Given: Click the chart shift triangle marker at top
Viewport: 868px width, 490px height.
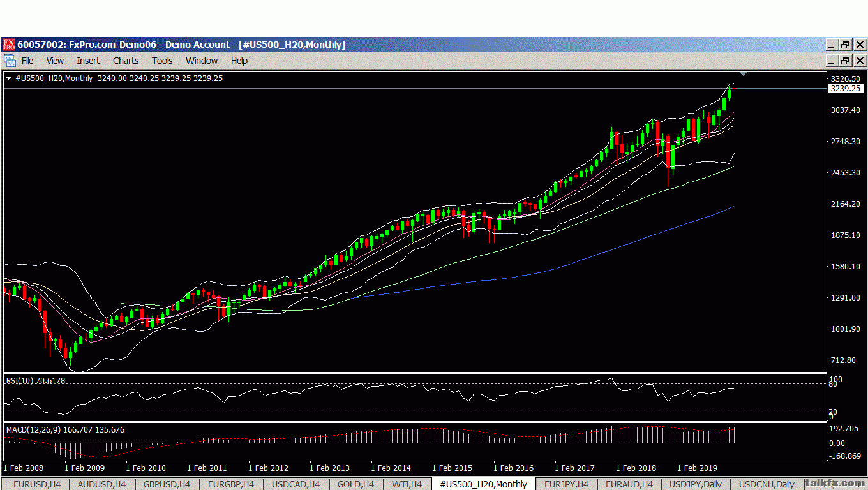Looking at the screenshot, I should click(x=743, y=74).
